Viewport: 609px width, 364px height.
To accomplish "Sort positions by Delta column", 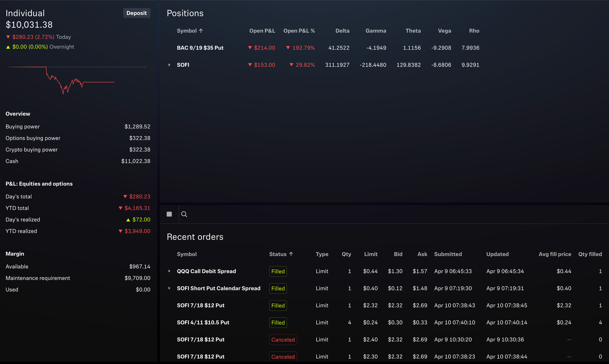I will click(342, 31).
